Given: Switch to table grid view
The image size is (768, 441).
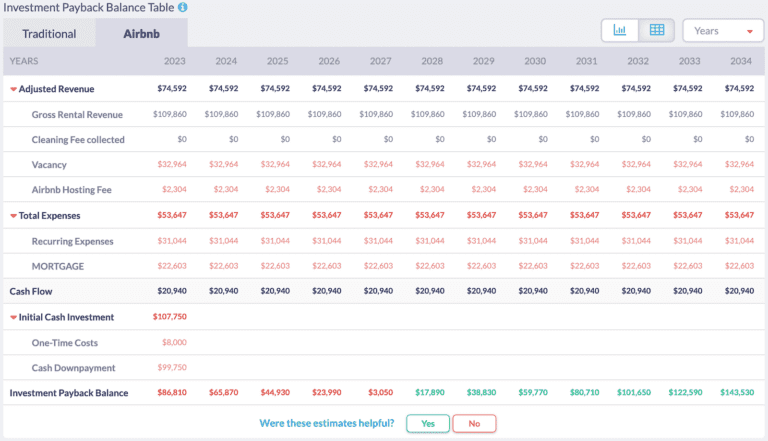Looking at the screenshot, I should (656, 30).
